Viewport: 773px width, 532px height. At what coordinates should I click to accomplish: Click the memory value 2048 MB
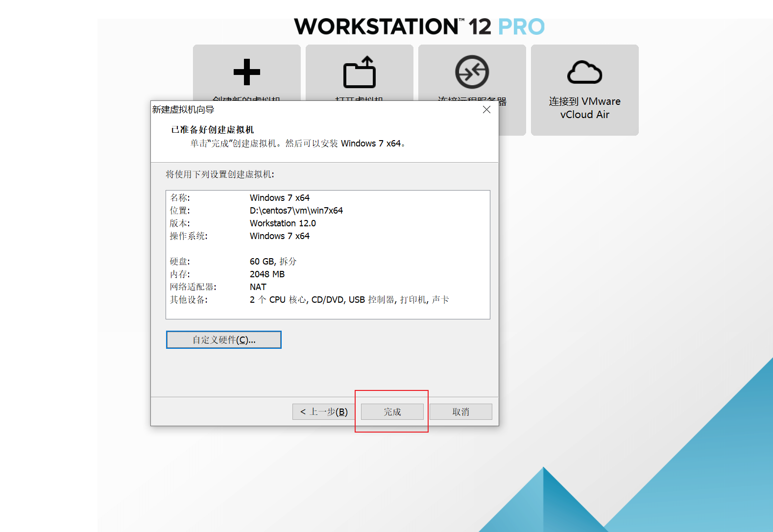tap(267, 274)
